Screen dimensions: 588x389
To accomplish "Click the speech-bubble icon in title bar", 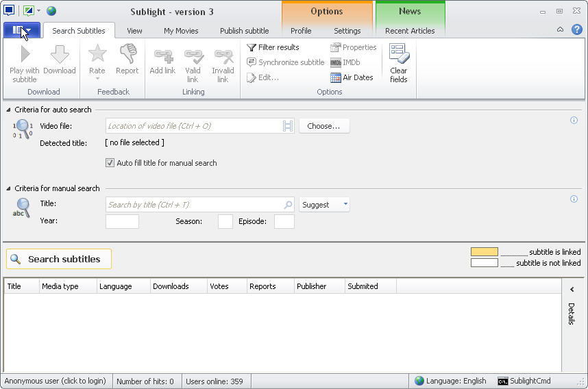I will point(9,10).
